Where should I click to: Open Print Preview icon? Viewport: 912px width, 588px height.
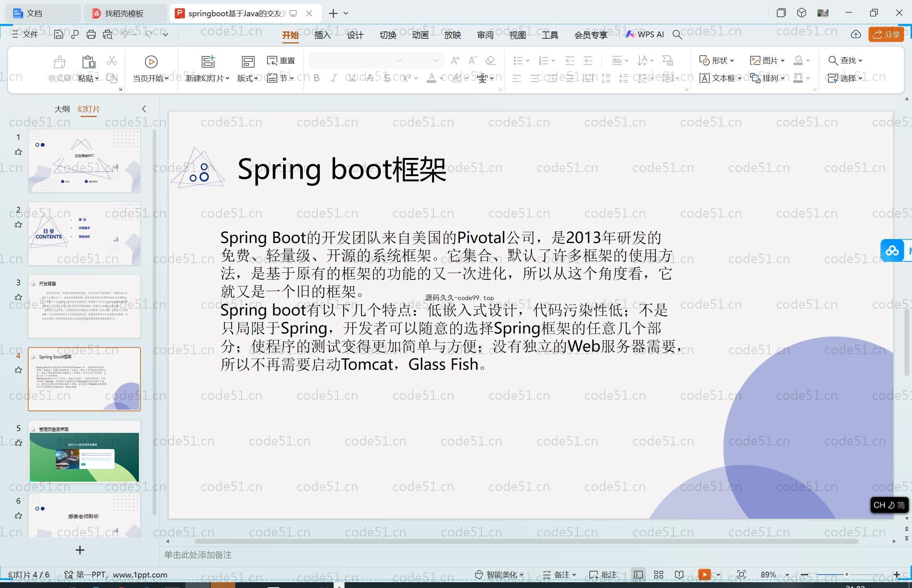[108, 34]
